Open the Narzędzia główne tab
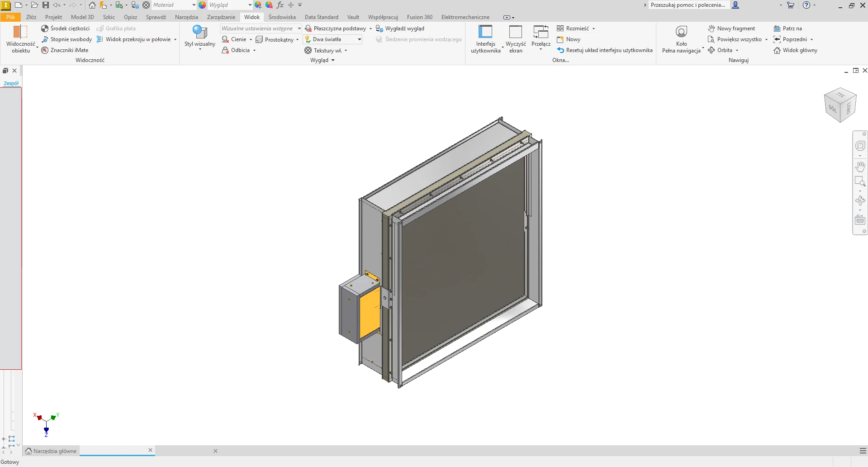868x467 pixels. [x=51, y=451]
